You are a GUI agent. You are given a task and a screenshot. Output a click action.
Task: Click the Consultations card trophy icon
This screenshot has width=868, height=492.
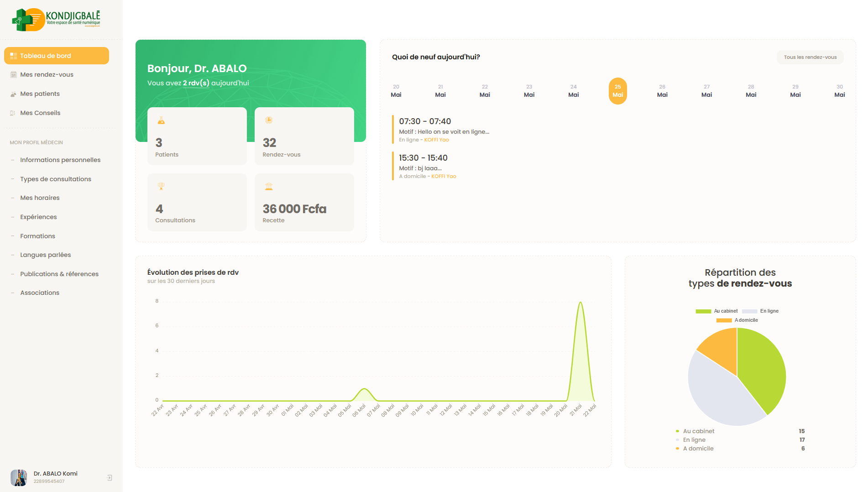tap(161, 186)
